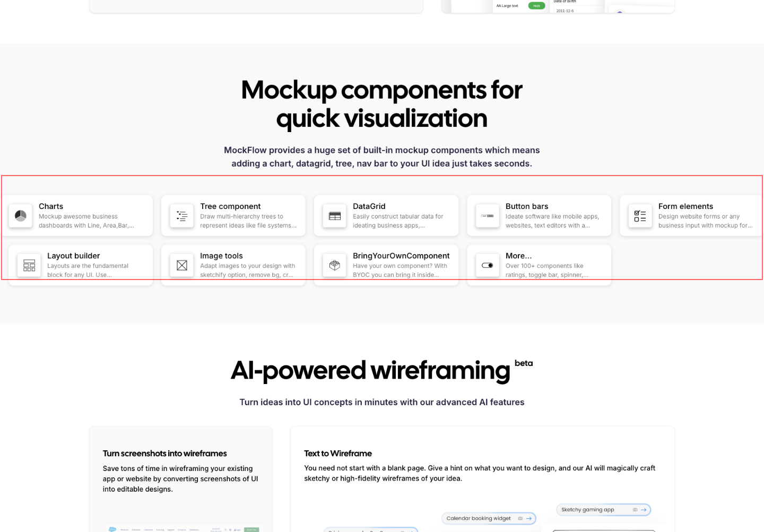Click the Charts pie chart icon
The width and height of the screenshot is (764, 532).
point(21,216)
